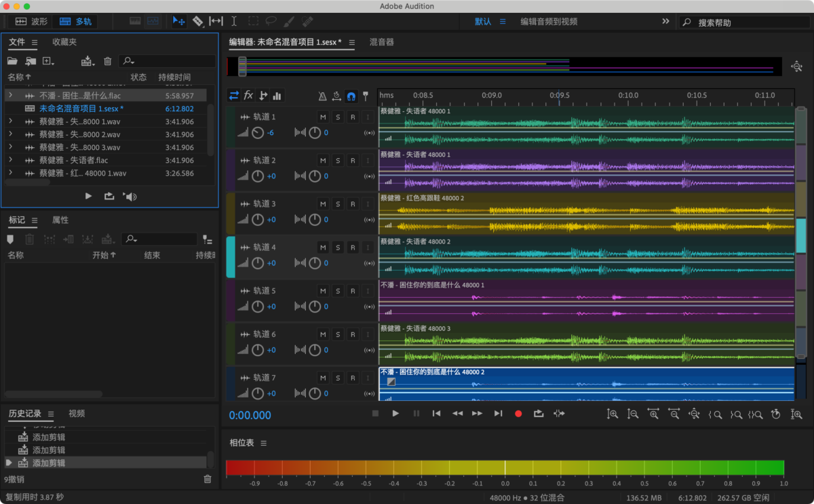Mute track 轨道 7

click(323, 377)
